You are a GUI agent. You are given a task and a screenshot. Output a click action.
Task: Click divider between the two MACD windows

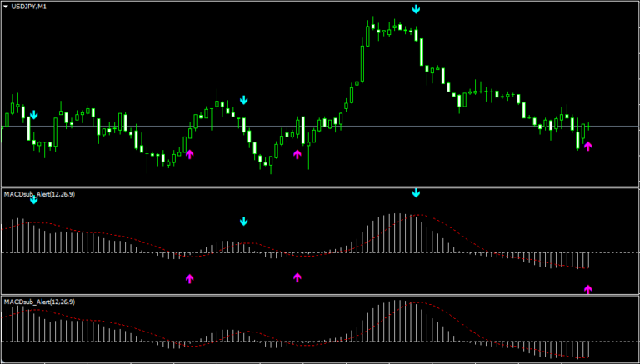(x=320, y=295)
